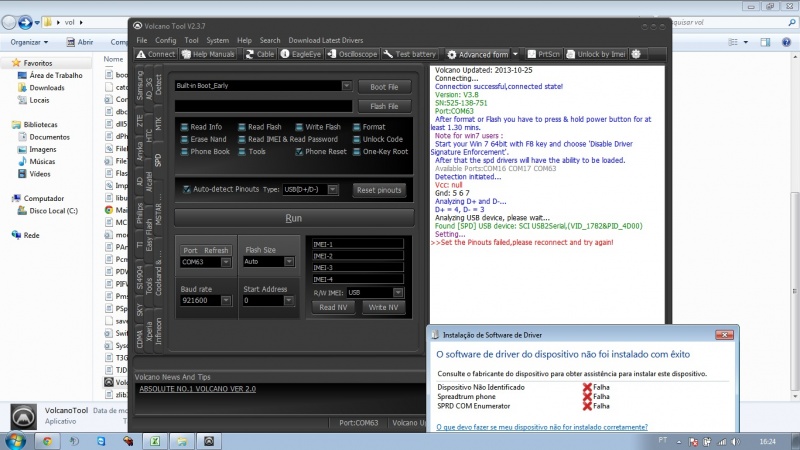
Task: Open the Search menu
Action: [270, 40]
